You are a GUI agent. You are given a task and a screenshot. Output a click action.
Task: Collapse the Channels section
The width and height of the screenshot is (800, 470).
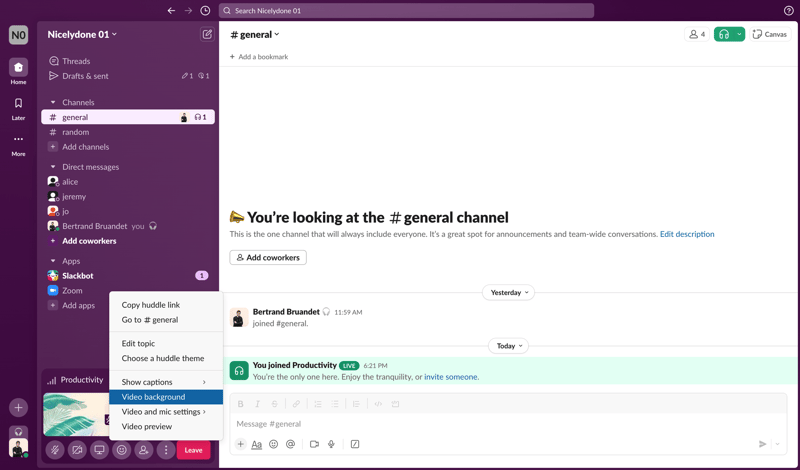pyautogui.click(x=53, y=102)
